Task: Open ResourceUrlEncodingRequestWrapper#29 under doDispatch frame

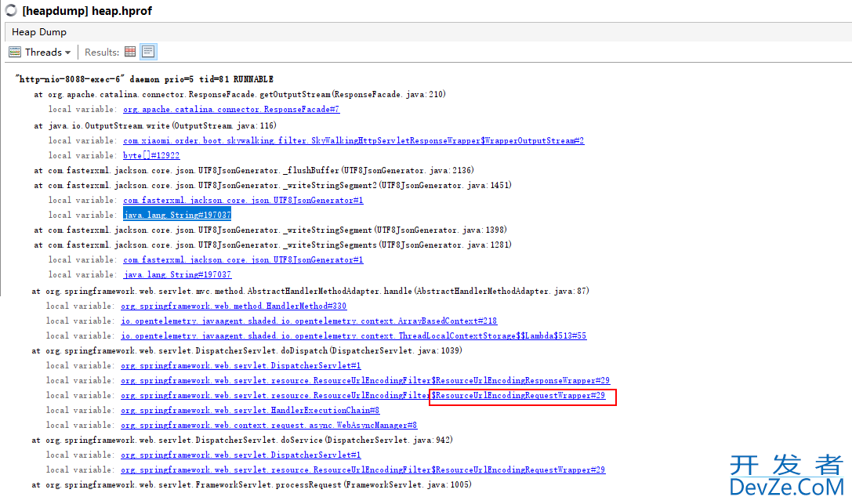Action: pyautogui.click(x=363, y=396)
